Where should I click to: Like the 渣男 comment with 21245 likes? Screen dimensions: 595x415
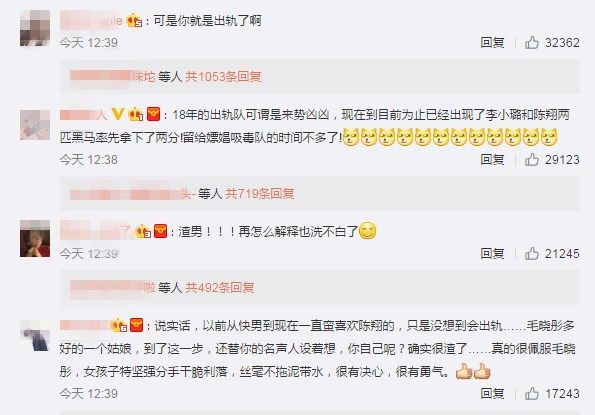[532, 253]
